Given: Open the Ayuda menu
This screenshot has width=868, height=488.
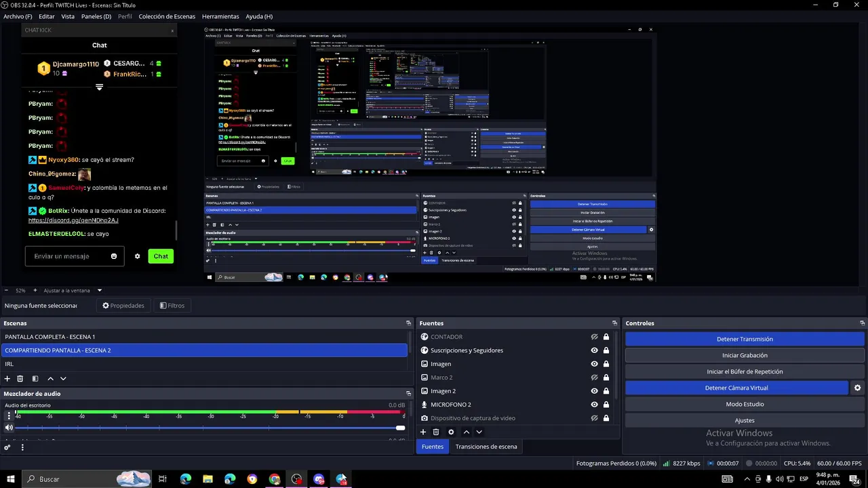Looking at the screenshot, I should tap(259, 16).
